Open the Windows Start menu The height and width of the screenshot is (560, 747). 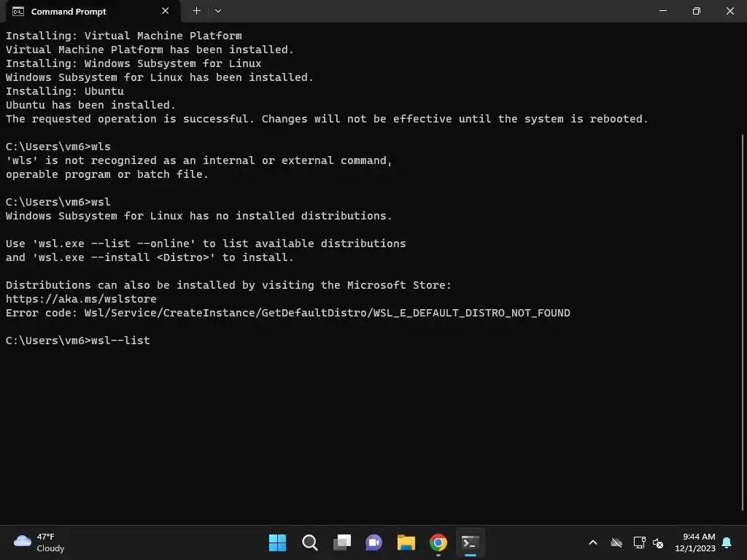coord(277,542)
